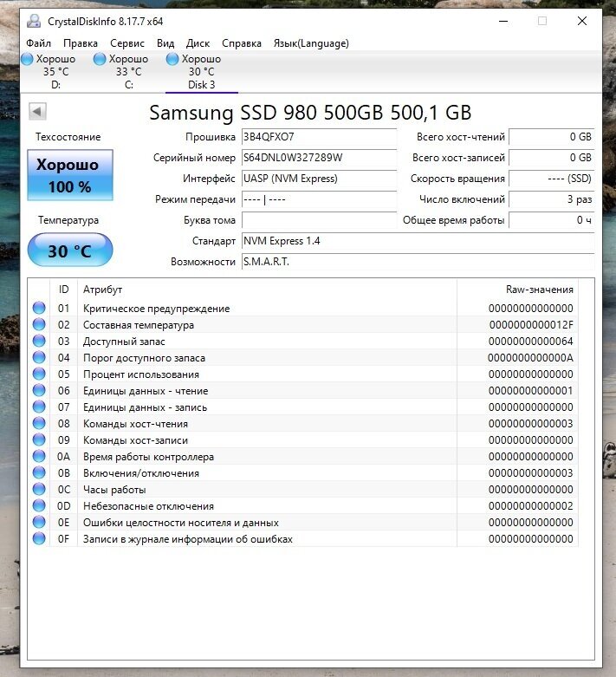This screenshot has width=616, height=677.
Task: Click the Интерфейс field UASP (NVM Express)
Action: [319, 179]
